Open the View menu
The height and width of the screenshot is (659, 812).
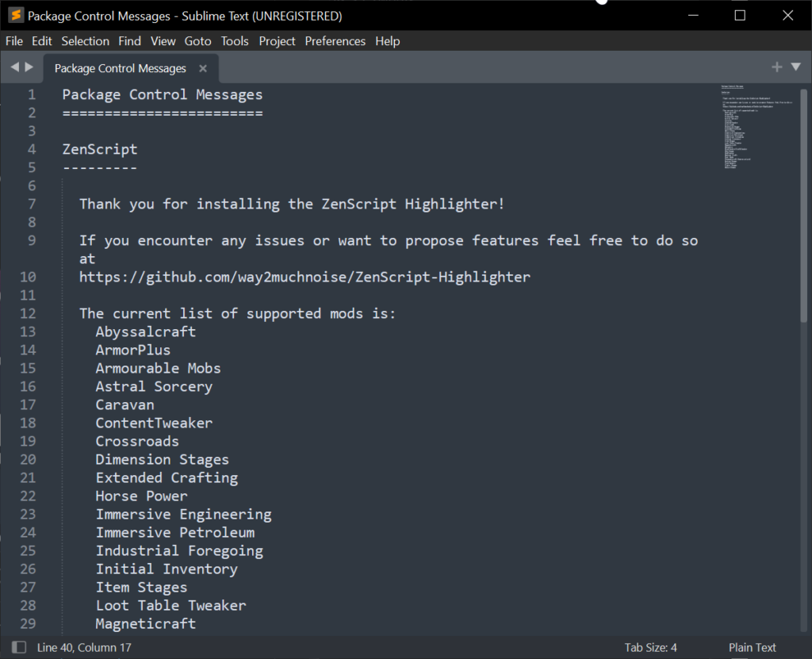163,41
